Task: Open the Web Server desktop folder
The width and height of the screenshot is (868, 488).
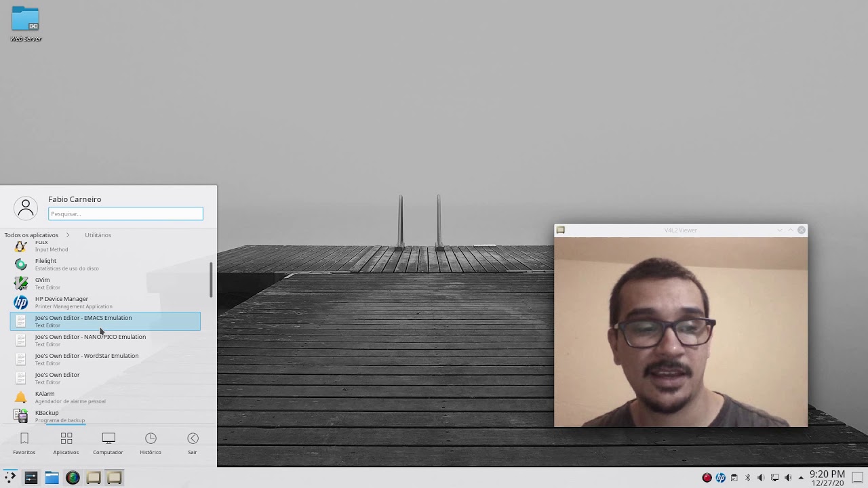Action: coord(26,24)
